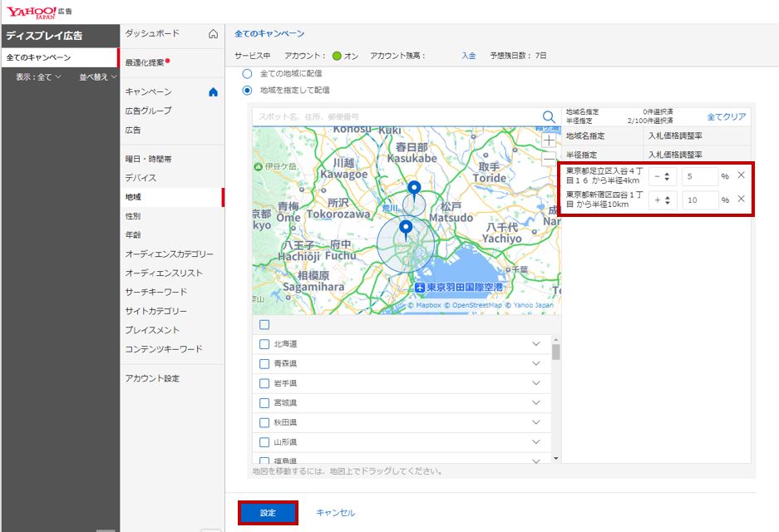Click the 設定 button
This screenshot has width=779, height=532.
tap(268, 513)
